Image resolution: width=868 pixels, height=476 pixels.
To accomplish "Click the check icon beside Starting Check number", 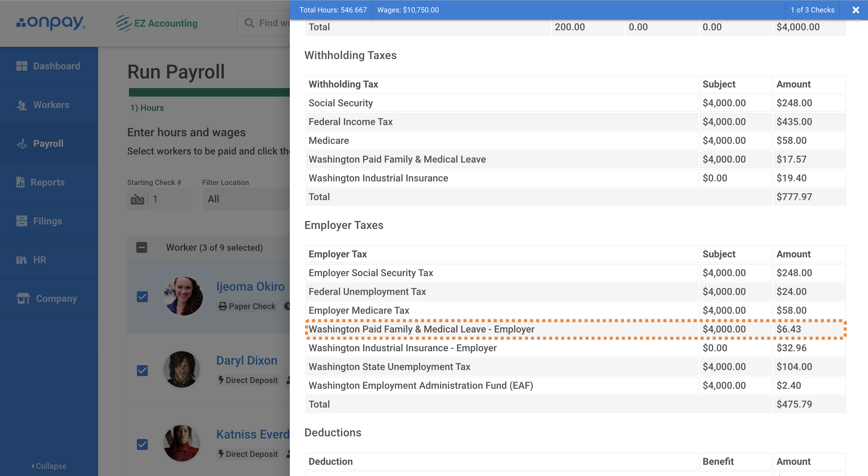I will [137, 199].
